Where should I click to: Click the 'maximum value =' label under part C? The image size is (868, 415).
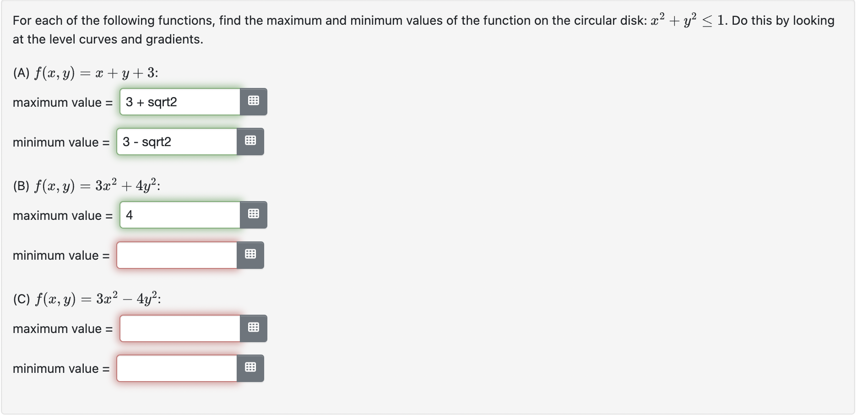62,328
